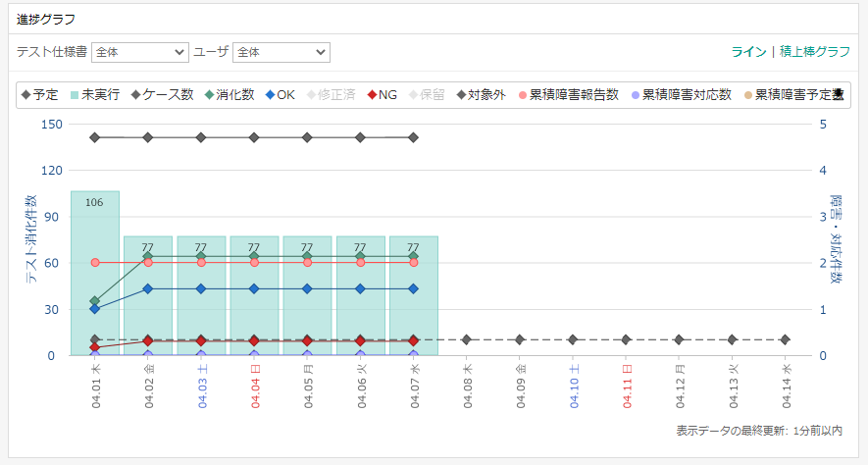Click 予定 point at 04.14
Image resolution: width=868 pixels, height=465 pixels.
tap(786, 339)
